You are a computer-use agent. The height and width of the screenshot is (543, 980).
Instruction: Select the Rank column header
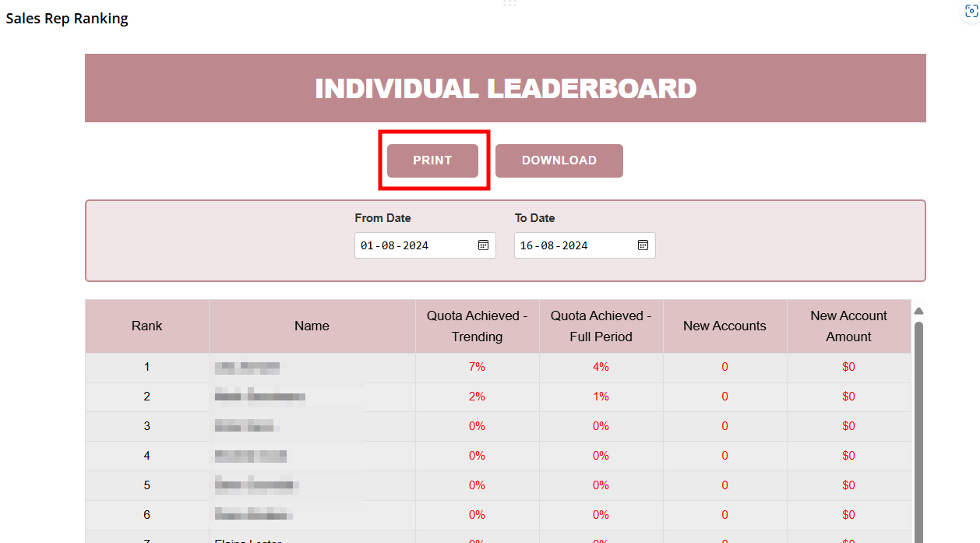point(147,326)
